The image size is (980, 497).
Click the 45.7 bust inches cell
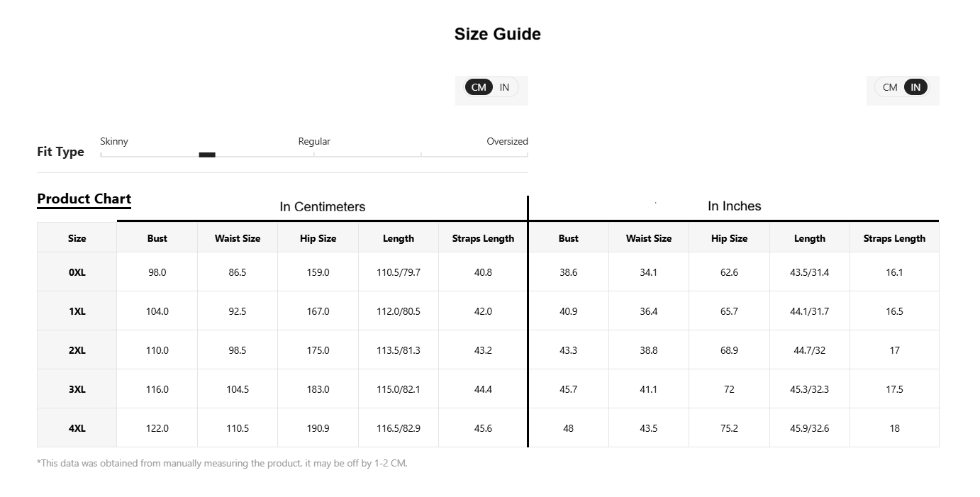pos(568,389)
